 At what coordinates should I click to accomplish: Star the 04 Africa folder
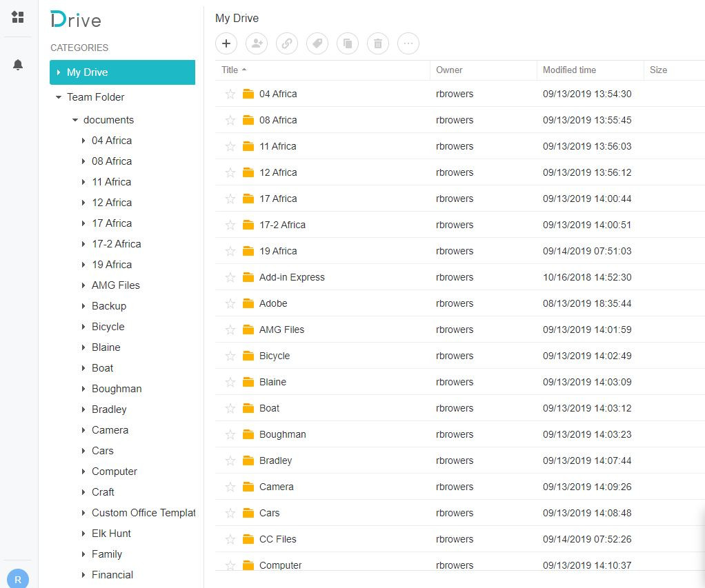click(230, 94)
